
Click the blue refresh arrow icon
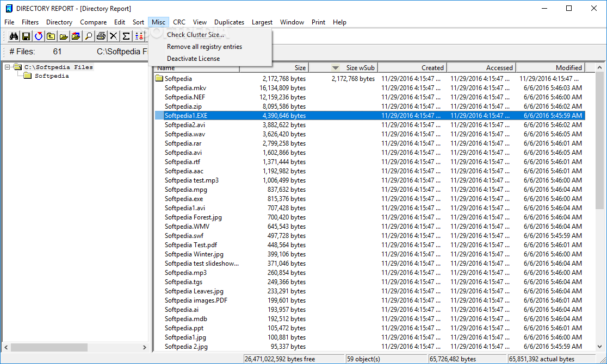click(x=38, y=36)
